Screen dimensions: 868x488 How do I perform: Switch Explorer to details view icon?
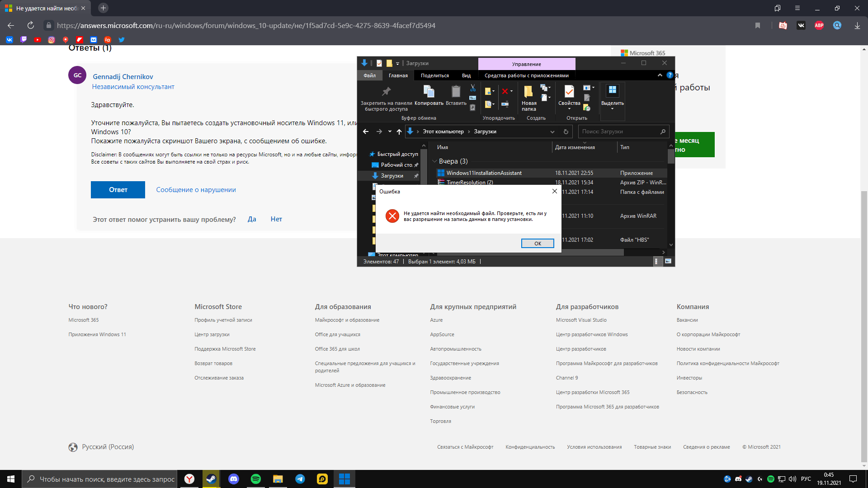657,261
